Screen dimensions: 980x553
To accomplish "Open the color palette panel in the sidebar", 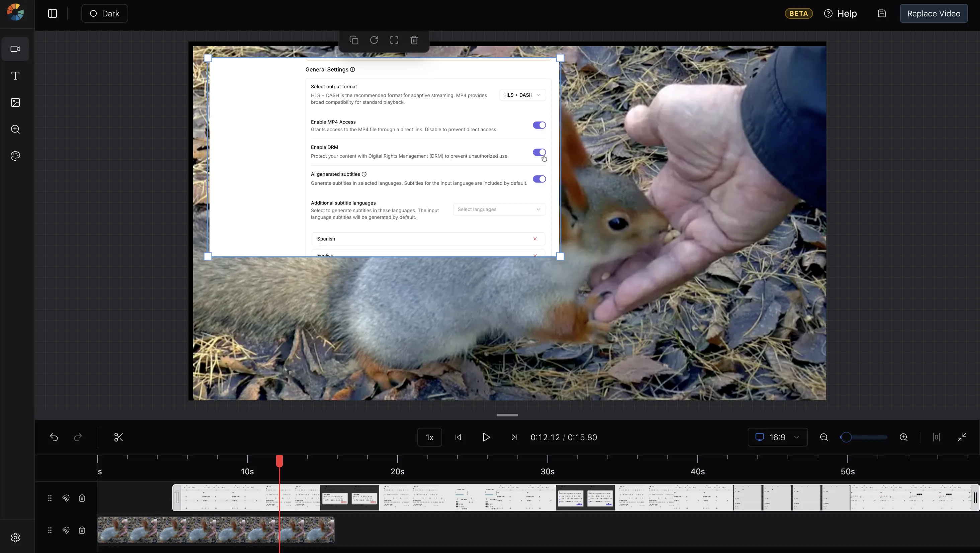I will [x=15, y=156].
